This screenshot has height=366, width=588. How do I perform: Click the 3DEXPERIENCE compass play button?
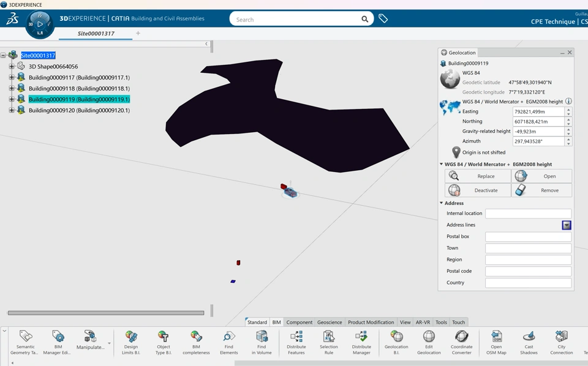click(x=40, y=24)
